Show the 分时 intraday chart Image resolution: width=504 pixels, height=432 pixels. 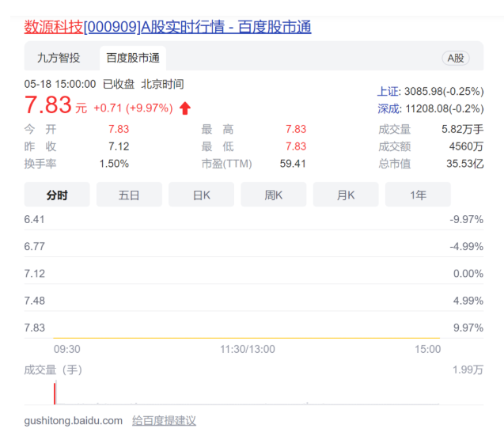[x=57, y=195]
